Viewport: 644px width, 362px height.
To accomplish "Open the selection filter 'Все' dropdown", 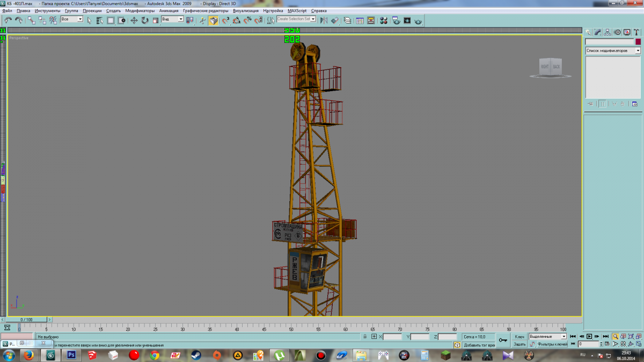I will click(x=72, y=19).
